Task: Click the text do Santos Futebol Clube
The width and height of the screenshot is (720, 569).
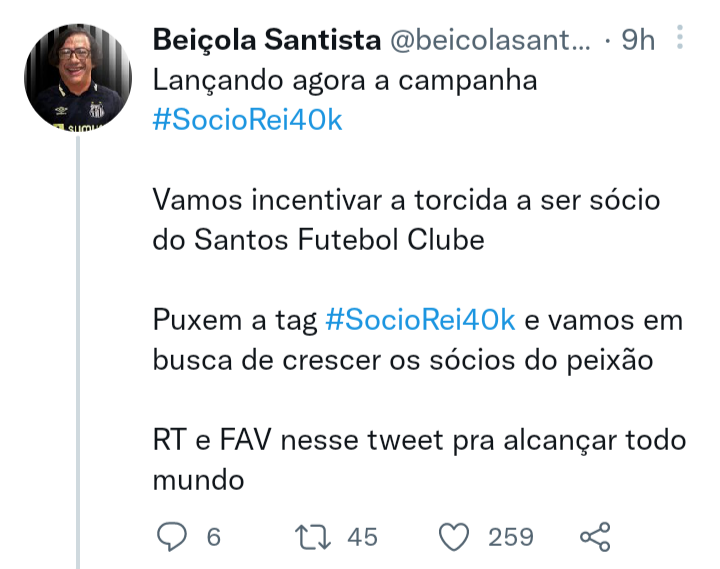Action: pos(319,240)
